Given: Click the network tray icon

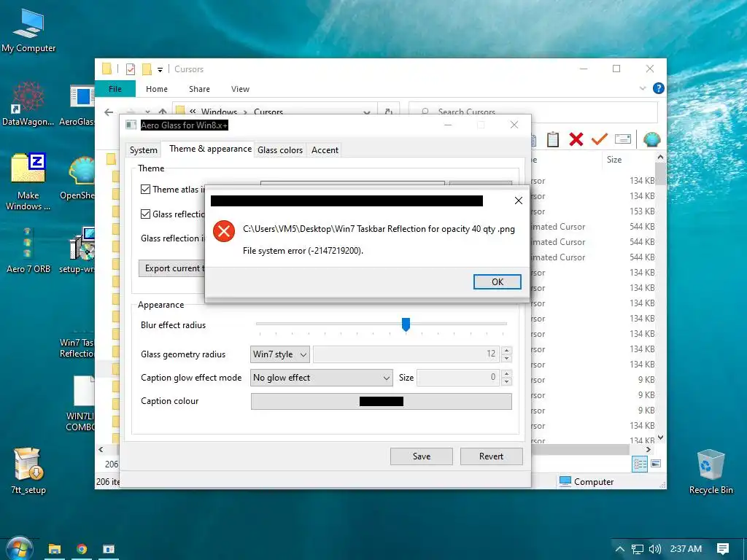Looking at the screenshot, I should 637,549.
